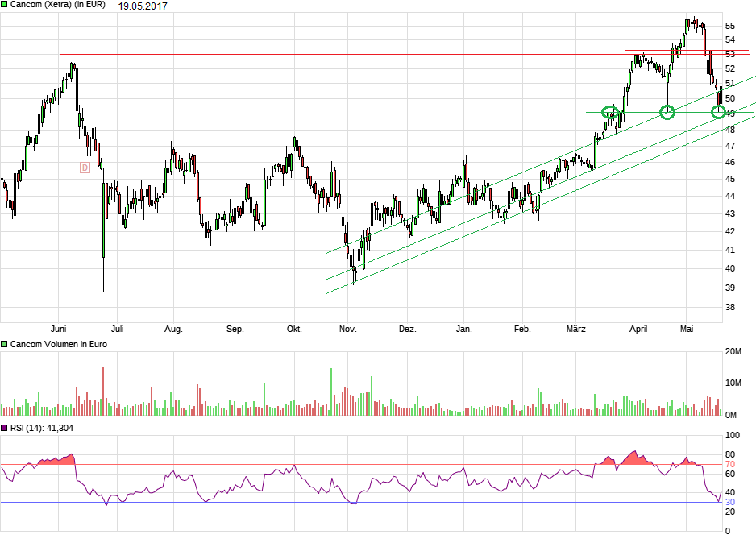Click the RSI axis value 100
756x543 pixels.
coord(733,436)
